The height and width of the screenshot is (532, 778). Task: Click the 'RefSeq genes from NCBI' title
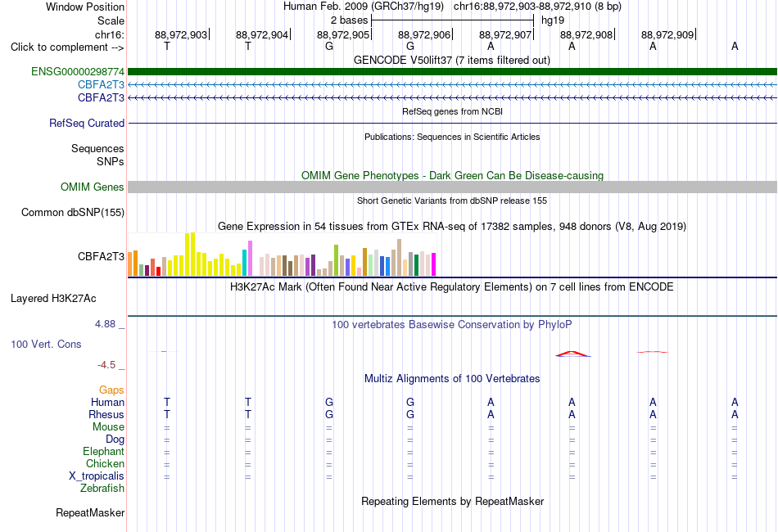(x=452, y=111)
